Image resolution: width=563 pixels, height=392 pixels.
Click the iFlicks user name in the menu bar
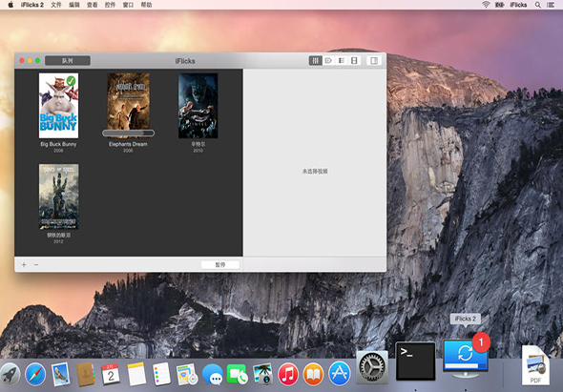click(518, 5)
